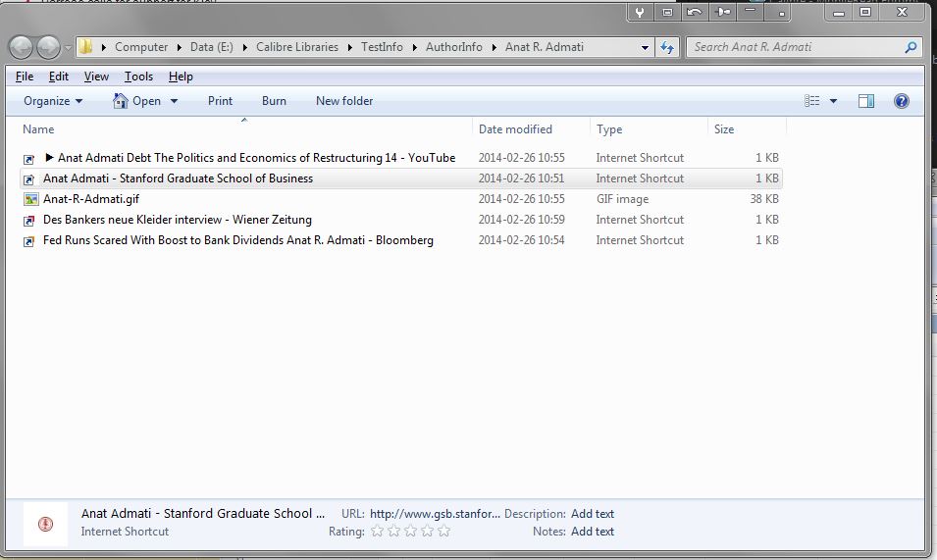Open the File menu
The image size is (937, 560).
[25, 76]
